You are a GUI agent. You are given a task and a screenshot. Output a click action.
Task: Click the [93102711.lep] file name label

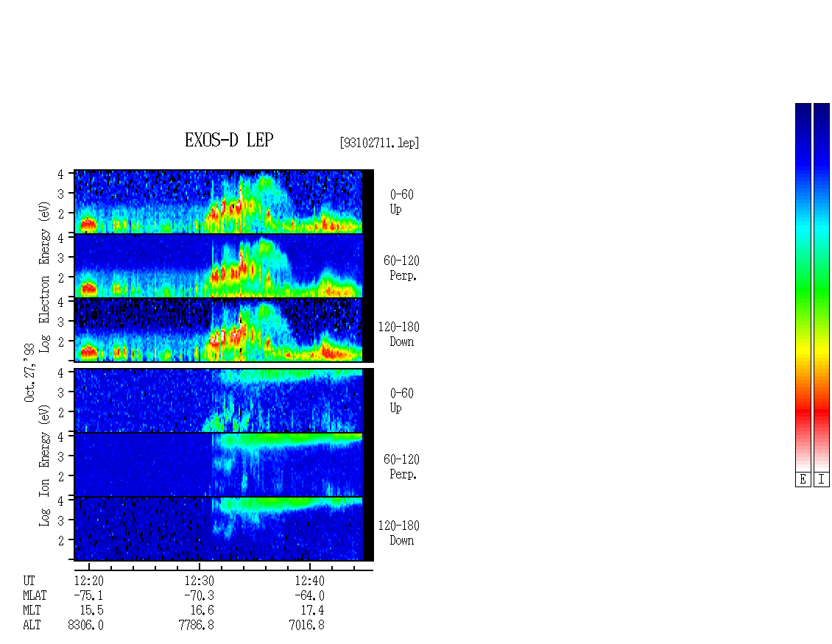pos(379,143)
